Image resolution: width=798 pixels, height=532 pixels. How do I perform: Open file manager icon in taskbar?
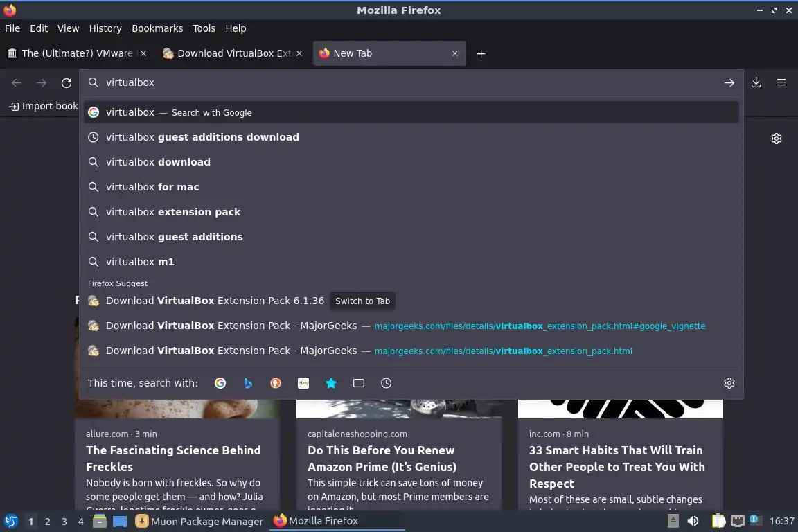pyautogui.click(x=100, y=522)
